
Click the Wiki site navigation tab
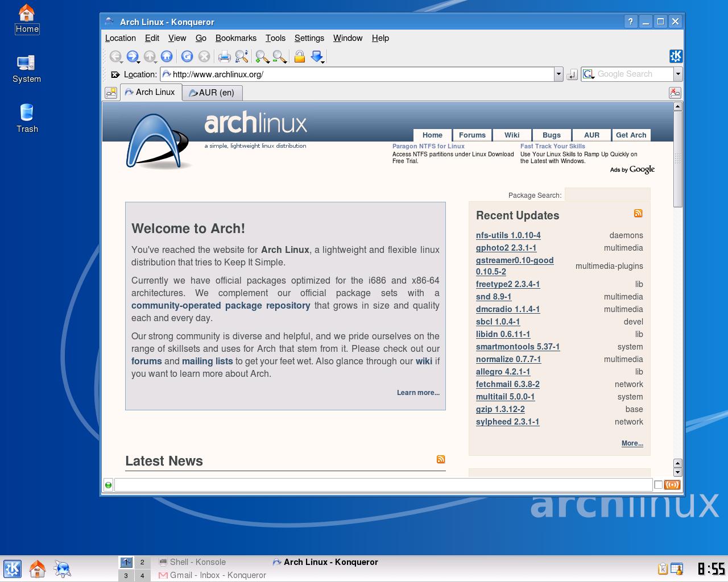pos(512,135)
